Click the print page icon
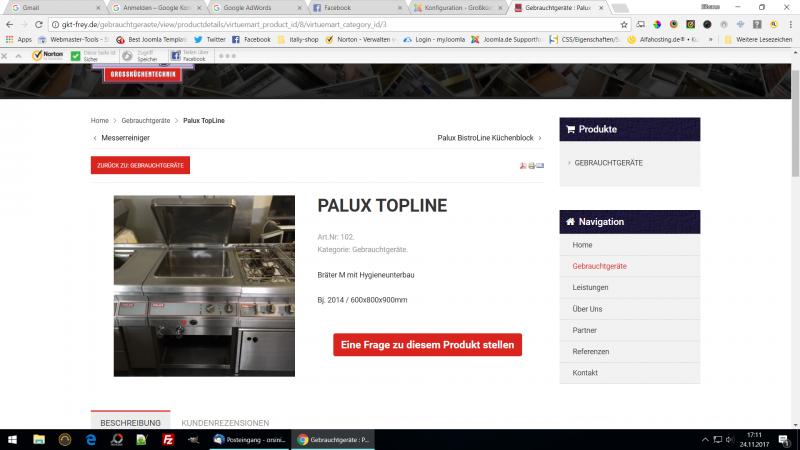Image resolution: width=800 pixels, height=450 pixels. [x=532, y=165]
